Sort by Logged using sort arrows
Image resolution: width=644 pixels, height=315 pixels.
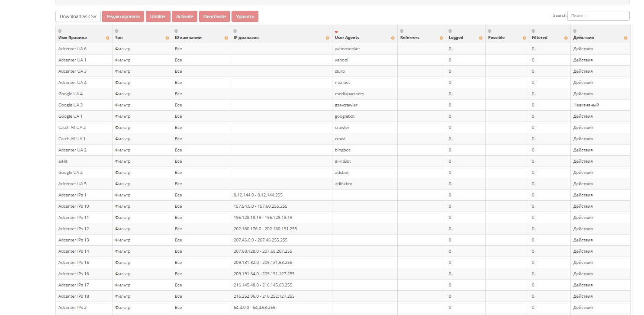(450, 31)
